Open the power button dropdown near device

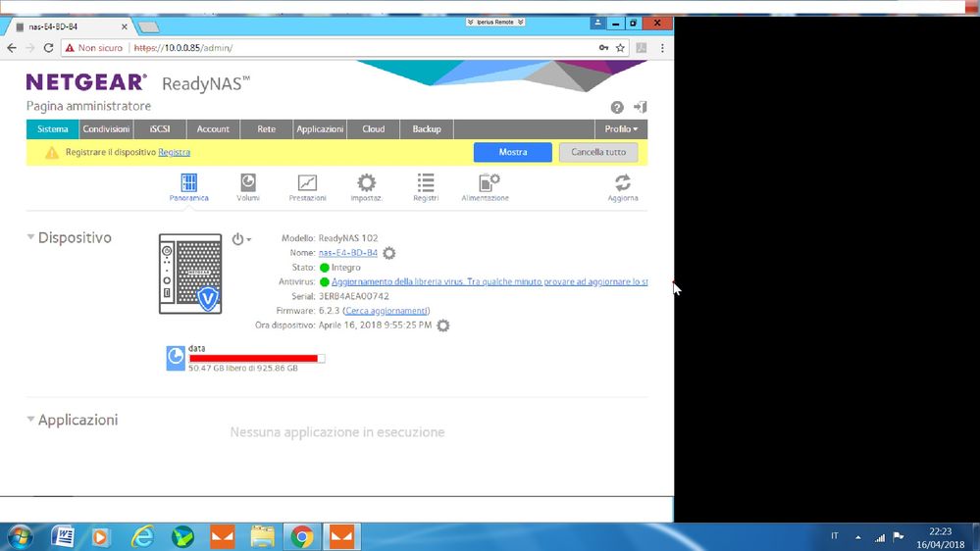[241, 239]
